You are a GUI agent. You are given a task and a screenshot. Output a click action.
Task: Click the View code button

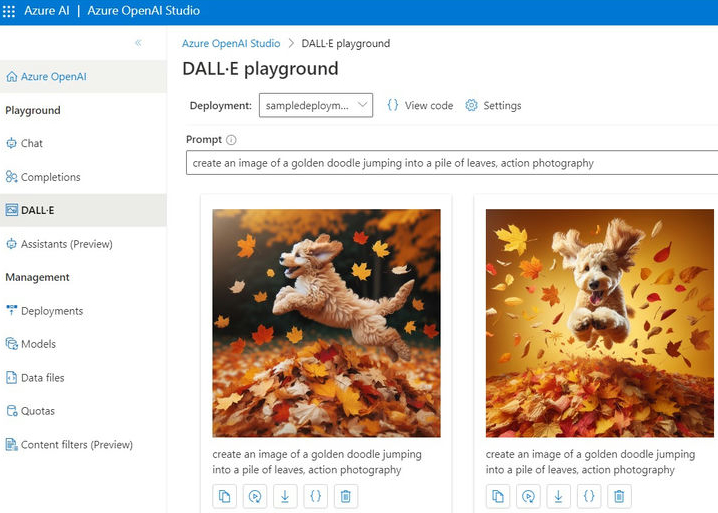point(420,105)
